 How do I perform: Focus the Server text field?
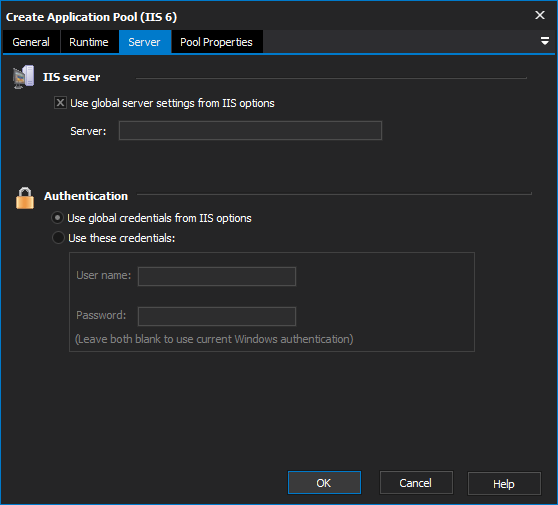(x=250, y=131)
